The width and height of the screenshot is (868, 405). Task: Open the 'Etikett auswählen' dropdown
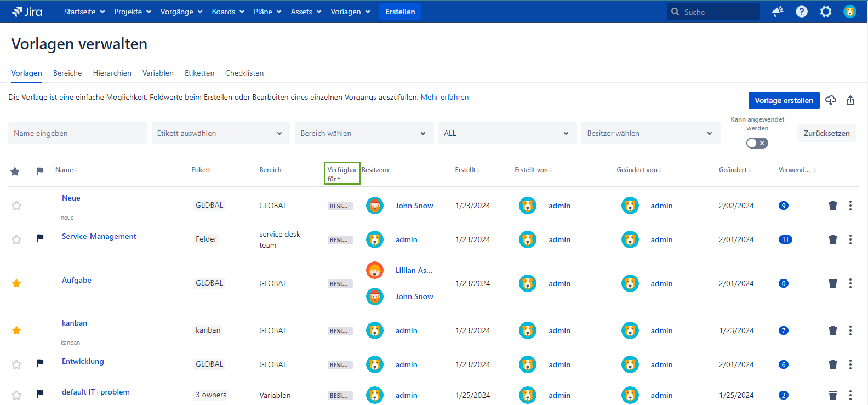coord(220,133)
